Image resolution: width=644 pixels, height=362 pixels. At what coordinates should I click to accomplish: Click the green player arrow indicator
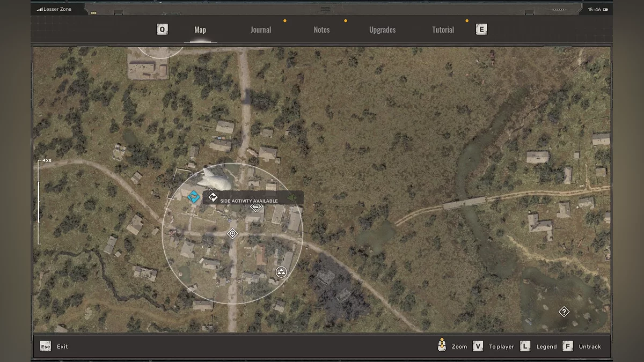(292, 198)
